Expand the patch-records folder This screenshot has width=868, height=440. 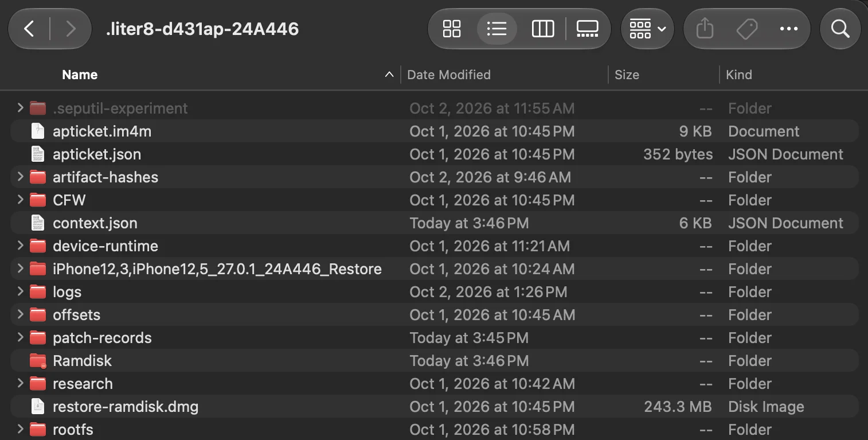21,337
